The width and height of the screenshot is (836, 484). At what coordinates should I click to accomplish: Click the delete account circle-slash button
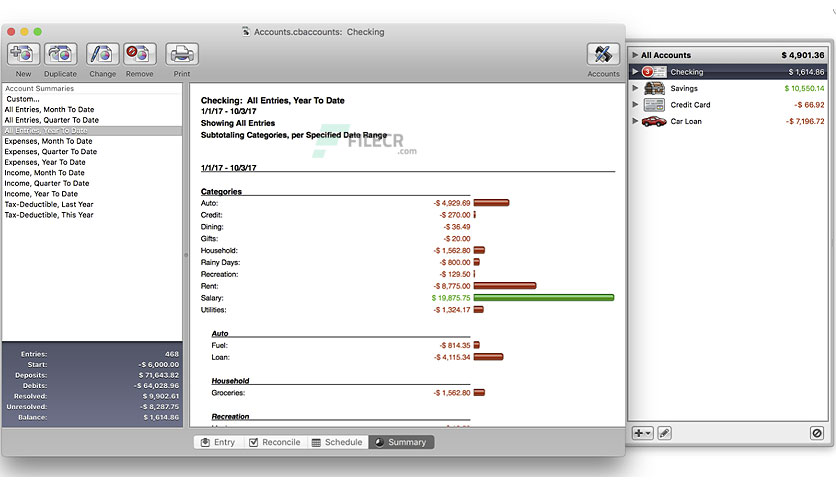(816, 433)
